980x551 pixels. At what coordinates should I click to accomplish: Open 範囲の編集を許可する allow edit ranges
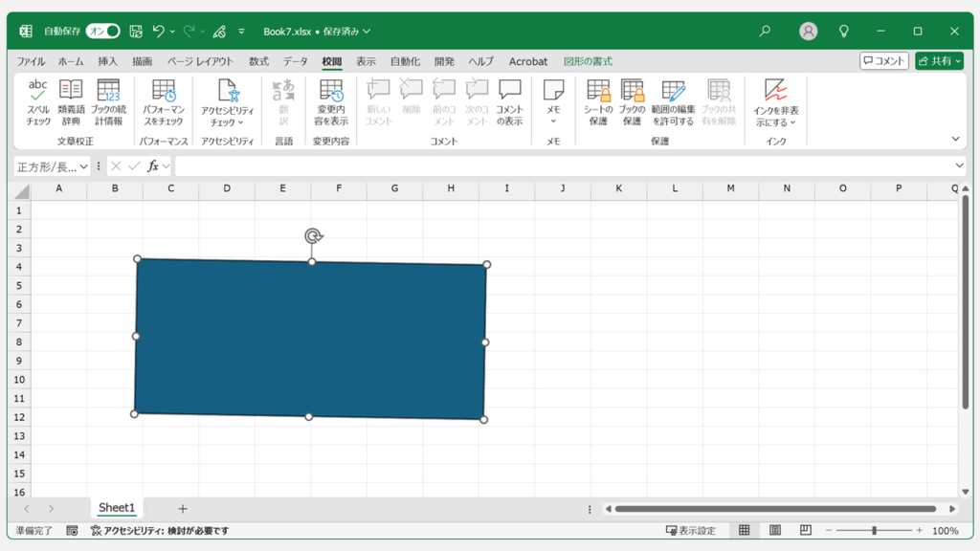click(673, 101)
